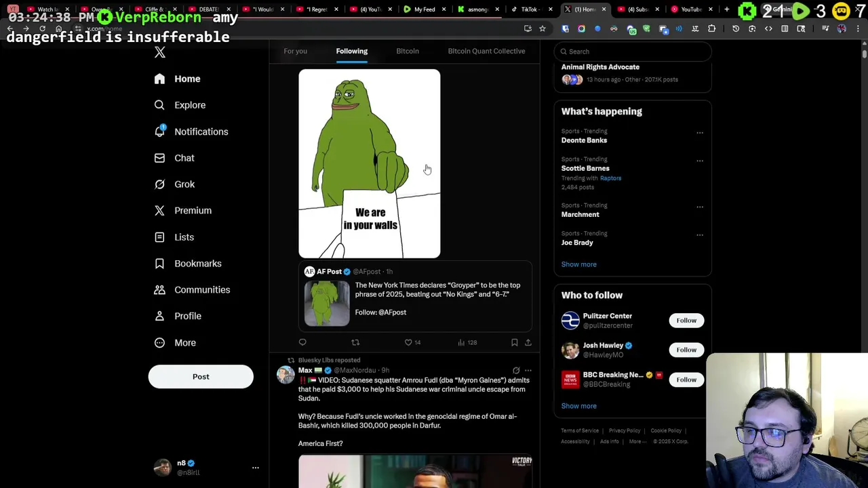
Task: Open more options for Scottie Barnes trend
Action: (x=700, y=161)
